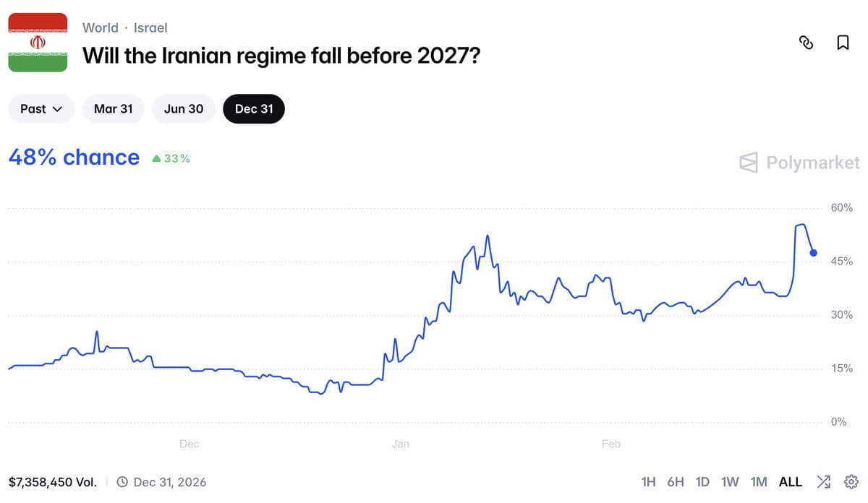Click the green upward triangle indicator

point(155,158)
